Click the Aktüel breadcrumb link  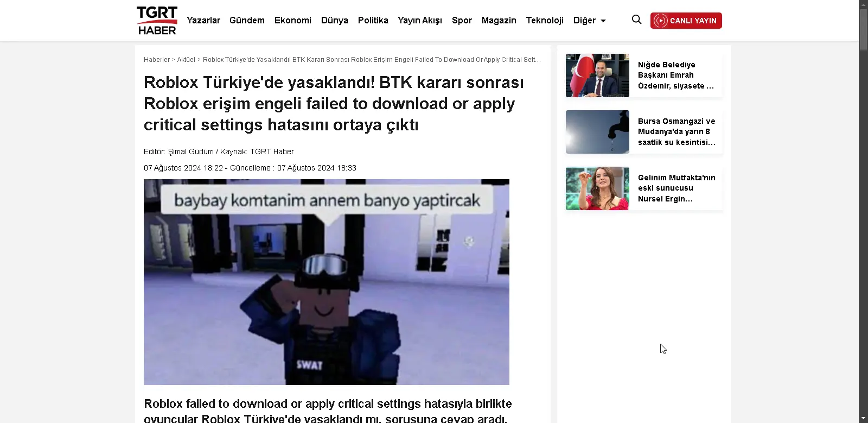(x=186, y=60)
